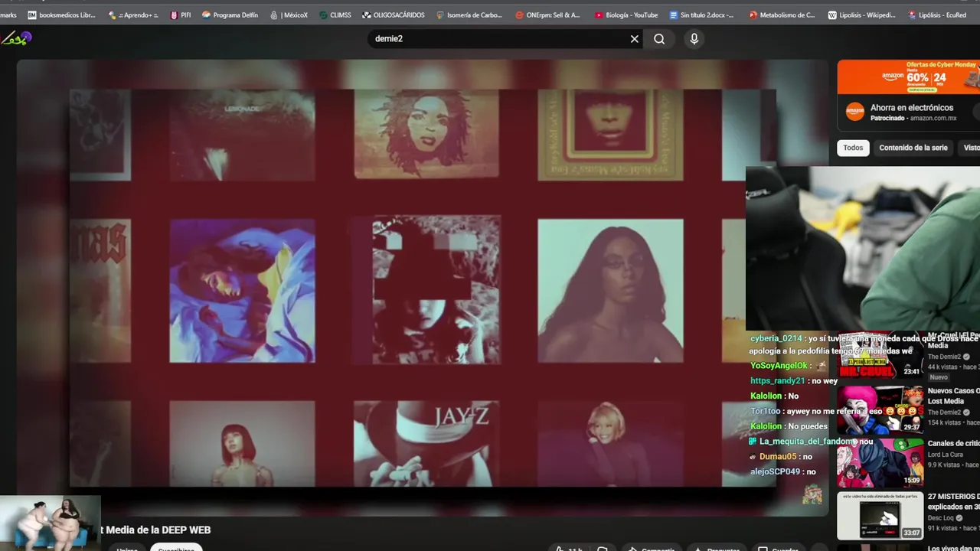The image size is (980, 551).
Task: Open the Desc Loq channel name
Action: (x=941, y=517)
